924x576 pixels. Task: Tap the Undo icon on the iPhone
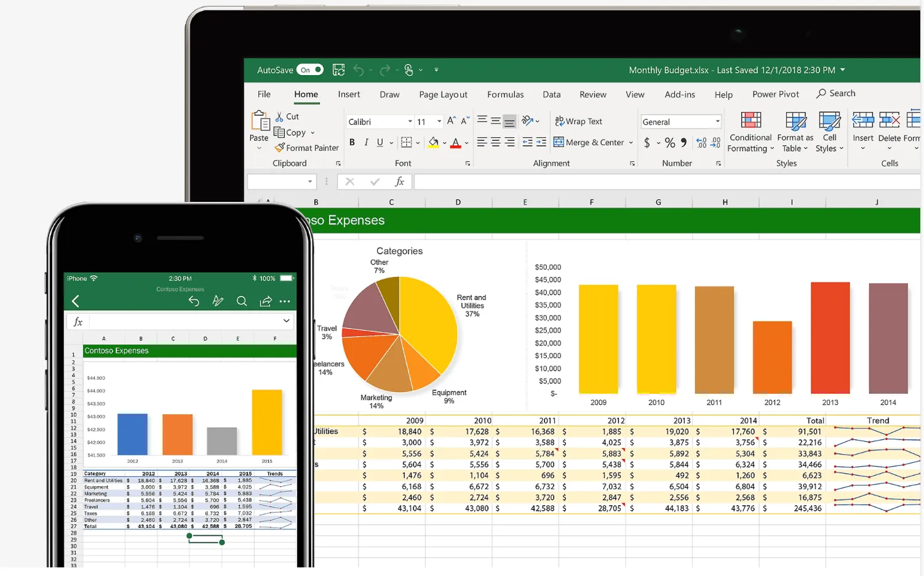click(194, 301)
